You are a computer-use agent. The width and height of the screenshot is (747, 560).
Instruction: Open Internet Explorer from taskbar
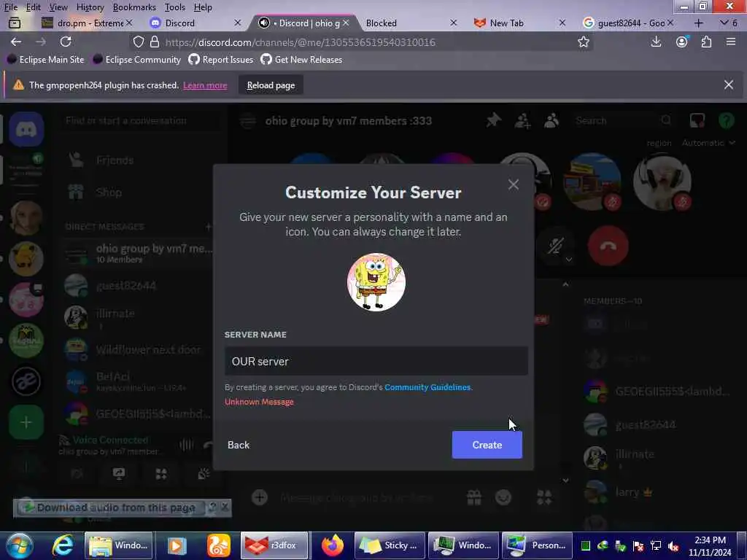pyautogui.click(x=63, y=545)
